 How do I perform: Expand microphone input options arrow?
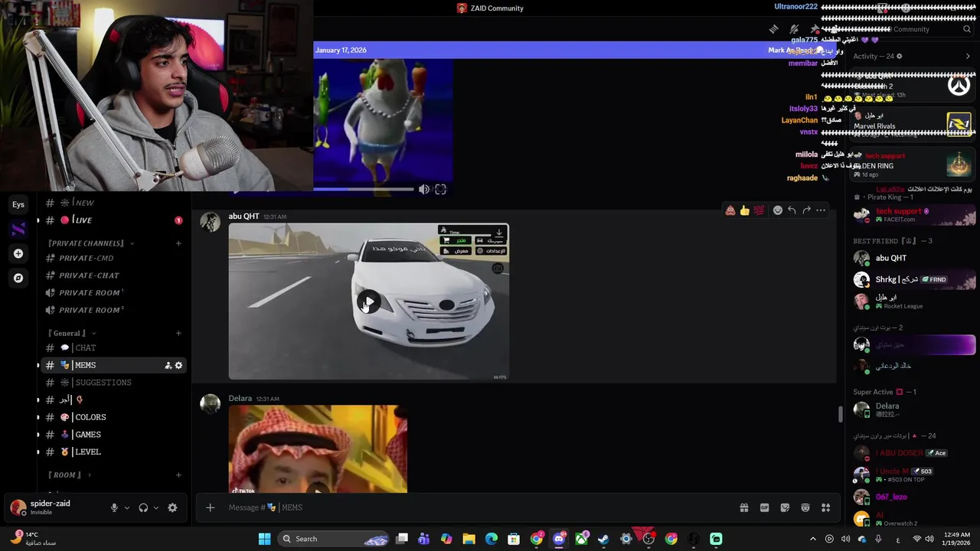pyautogui.click(x=127, y=507)
